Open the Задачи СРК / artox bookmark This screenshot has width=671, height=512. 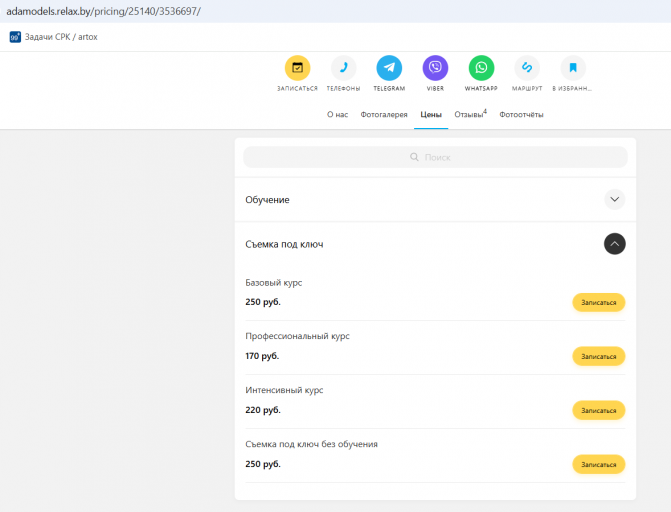[x=53, y=37]
